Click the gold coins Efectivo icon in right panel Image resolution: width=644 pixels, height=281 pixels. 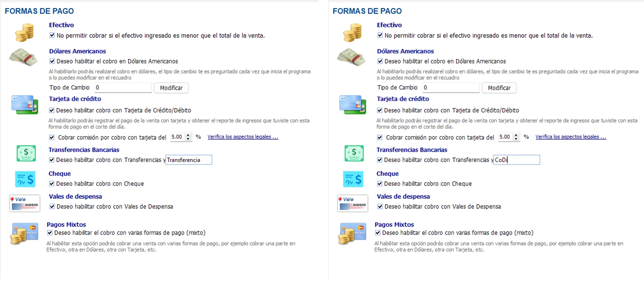click(x=352, y=32)
